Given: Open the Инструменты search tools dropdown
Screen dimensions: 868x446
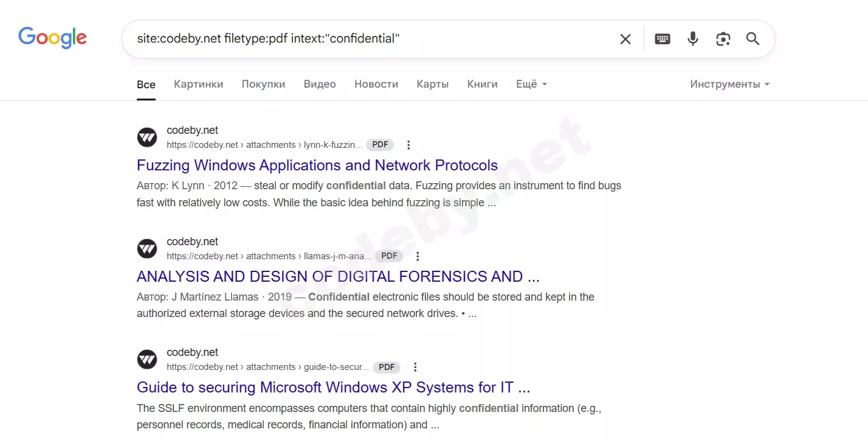Looking at the screenshot, I should point(729,84).
